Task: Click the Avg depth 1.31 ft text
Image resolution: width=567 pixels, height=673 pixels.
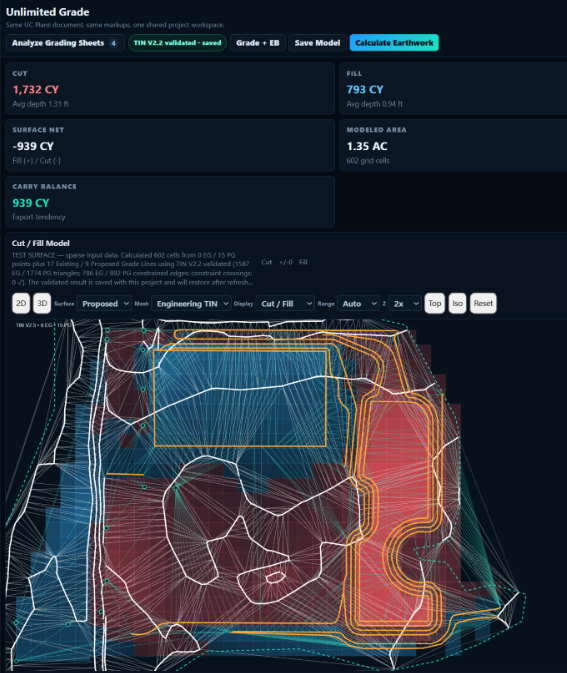Action: point(40,104)
